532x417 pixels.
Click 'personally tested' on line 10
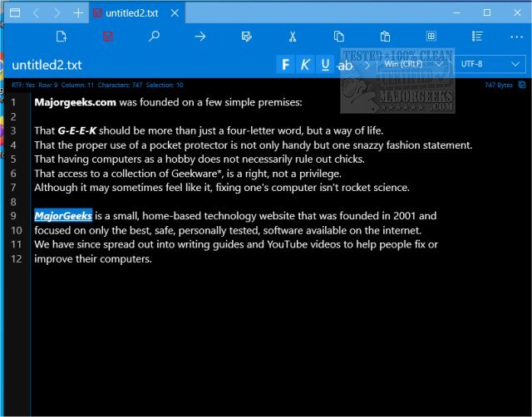(219, 231)
